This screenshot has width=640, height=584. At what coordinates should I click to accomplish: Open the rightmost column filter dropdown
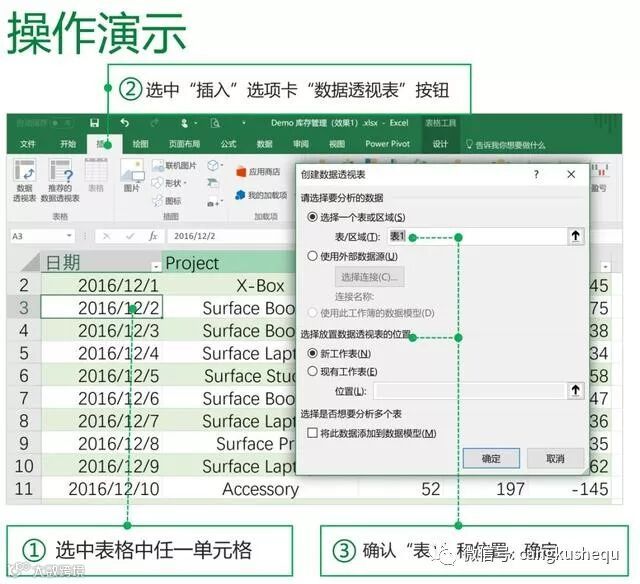[606, 267]
